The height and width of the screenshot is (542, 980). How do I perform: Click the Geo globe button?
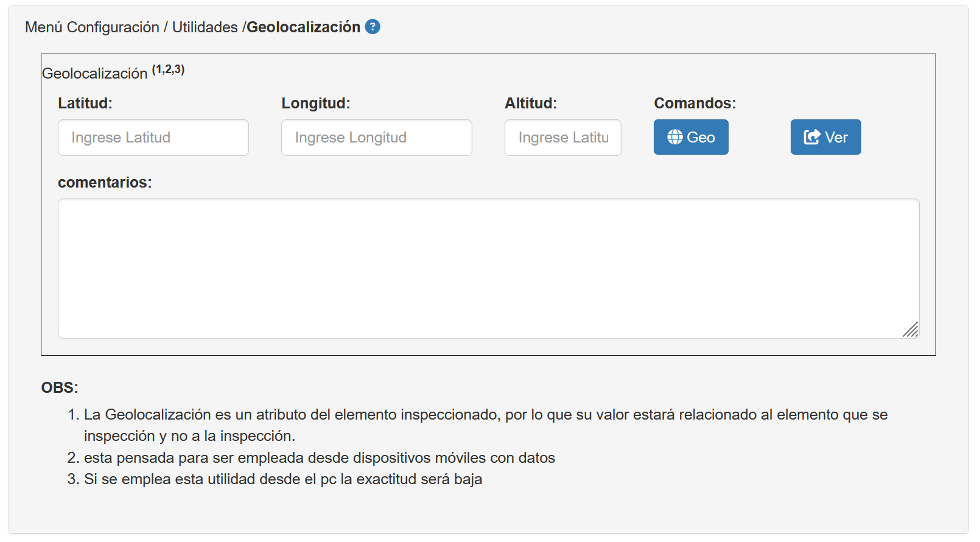691,137
